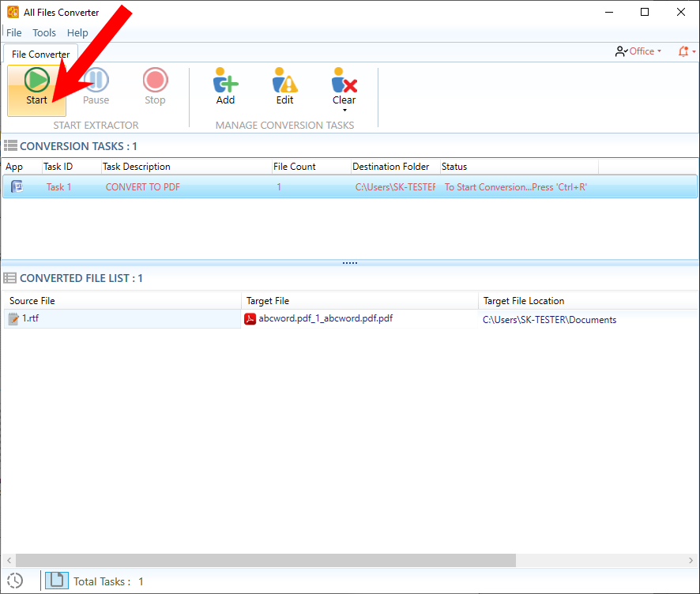Expand the Clear button dropdown arrow
The height and width of the screenshot is (594, 700).
point(344,111)
